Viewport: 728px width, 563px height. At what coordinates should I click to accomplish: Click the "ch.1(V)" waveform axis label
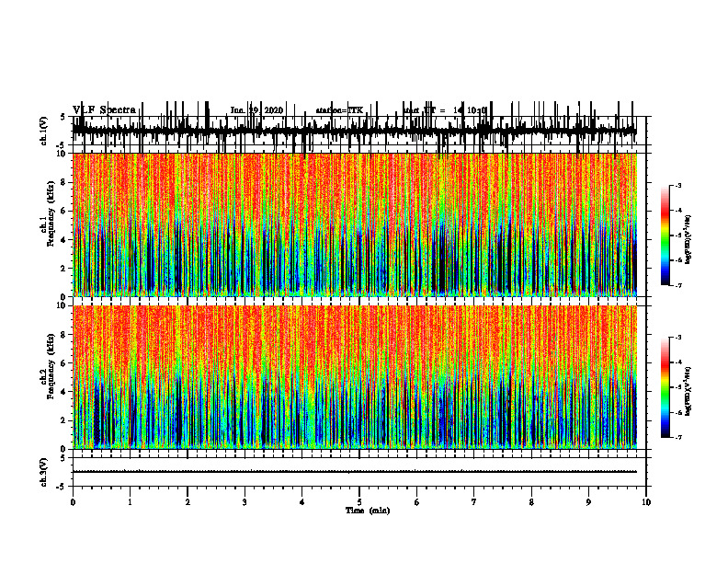[44, 131]
